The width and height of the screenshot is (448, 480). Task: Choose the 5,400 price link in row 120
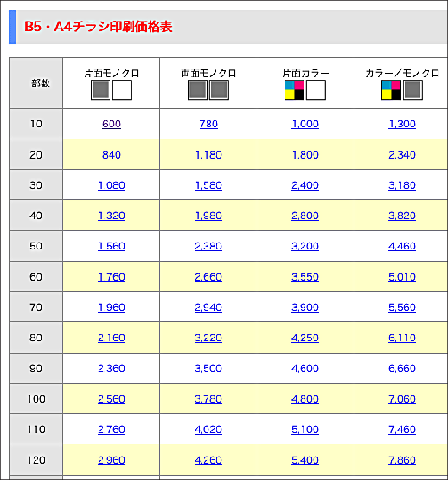(x=305, y=460)
